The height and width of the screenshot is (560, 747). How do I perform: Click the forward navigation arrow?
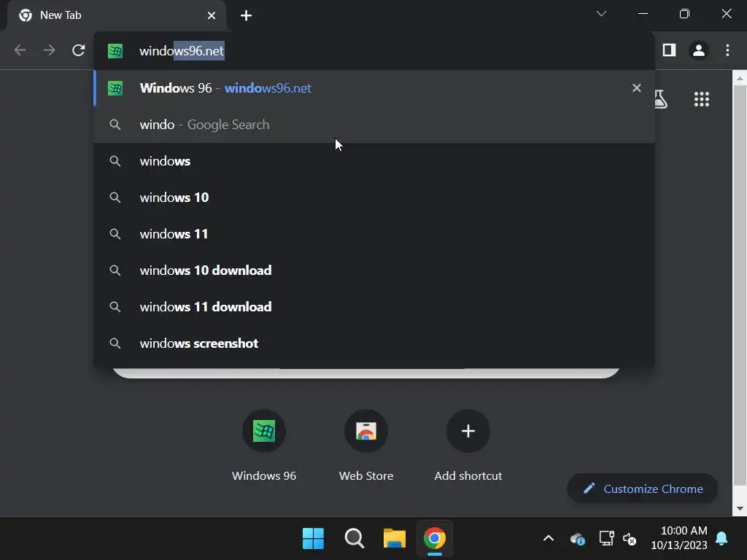point(49,50)
